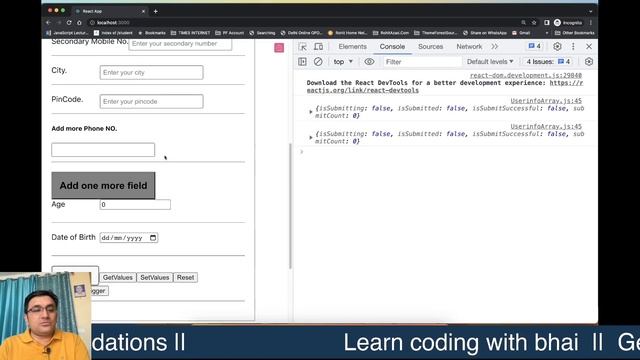Open the second UserinfoArray.js:45 source link
The image size is (640, 360).
546,127
